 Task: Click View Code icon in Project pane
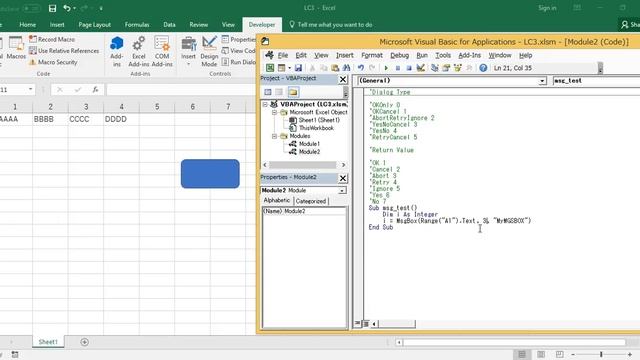[268, 92]
